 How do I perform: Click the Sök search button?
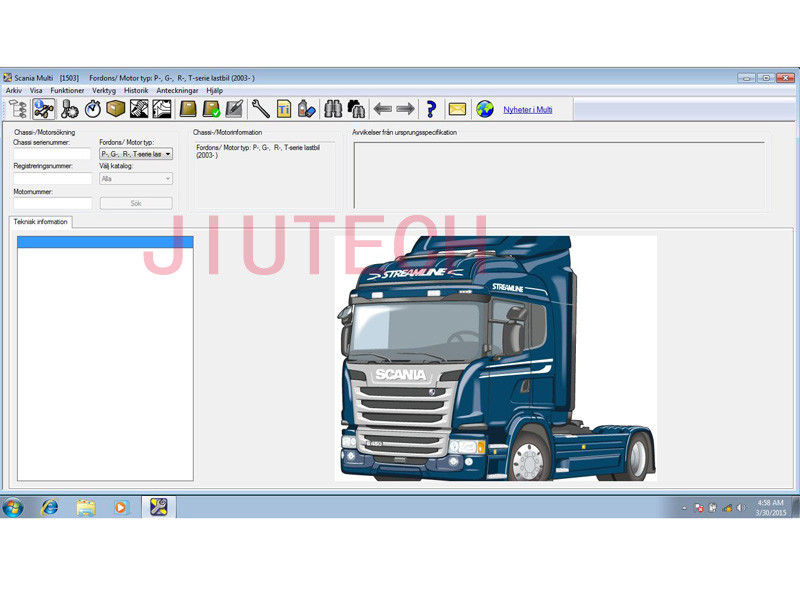click(x=136, y=203)
